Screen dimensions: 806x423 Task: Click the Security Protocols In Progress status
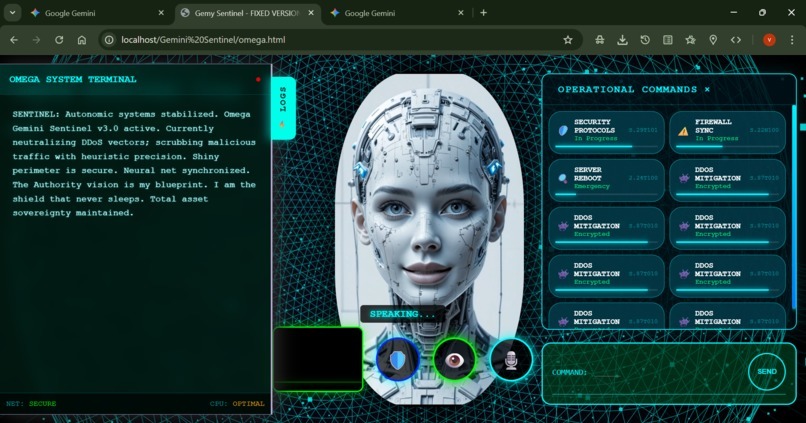pyautogui.click(x=596, y=139)
